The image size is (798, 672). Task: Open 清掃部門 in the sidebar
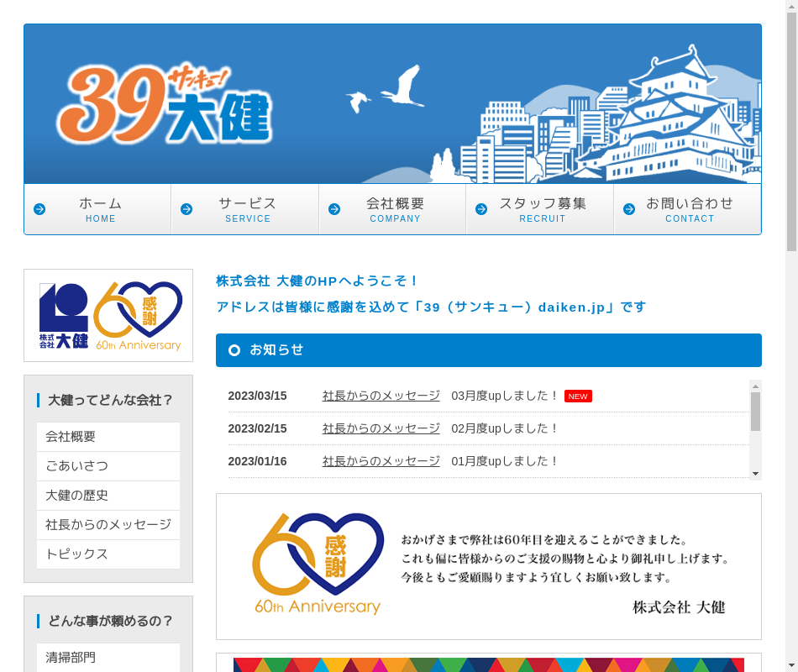(108, 657)
